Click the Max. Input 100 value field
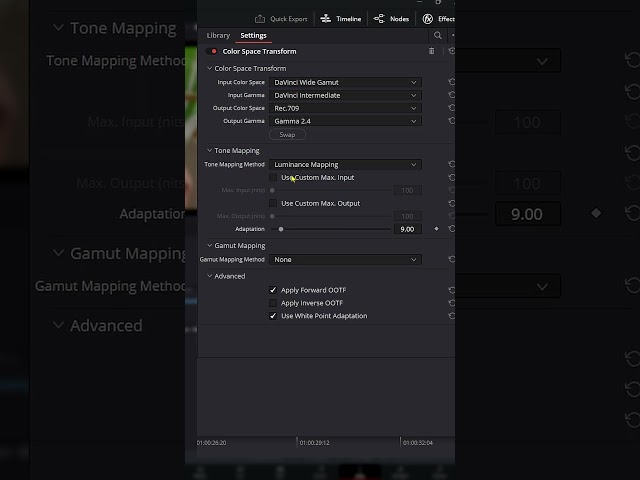Image resolution: width=640 pixels, height=480 pixels. click(x=407, y=190)
